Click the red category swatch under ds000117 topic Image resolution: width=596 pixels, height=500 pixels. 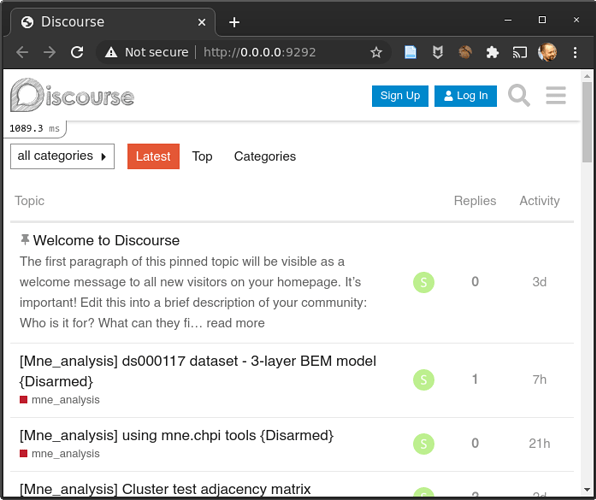point(24,400)
